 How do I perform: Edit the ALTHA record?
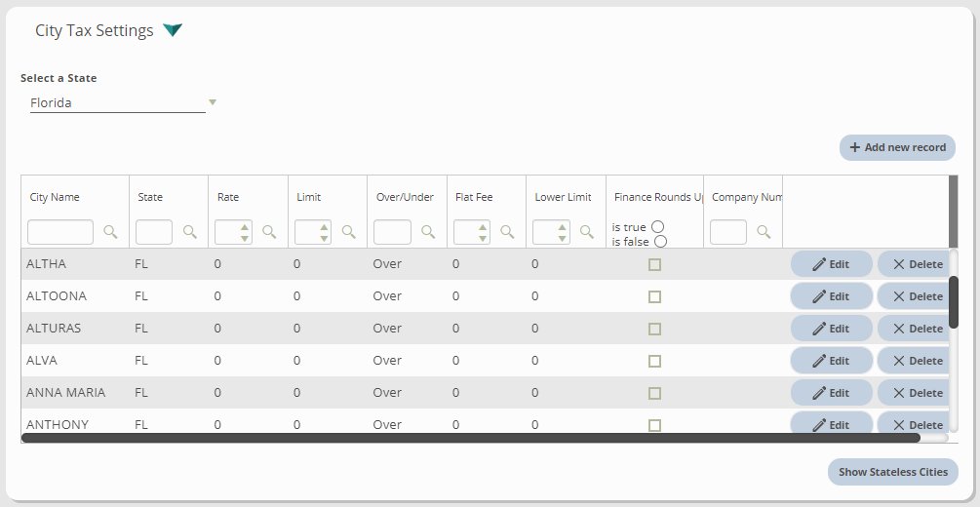[831, 264]
